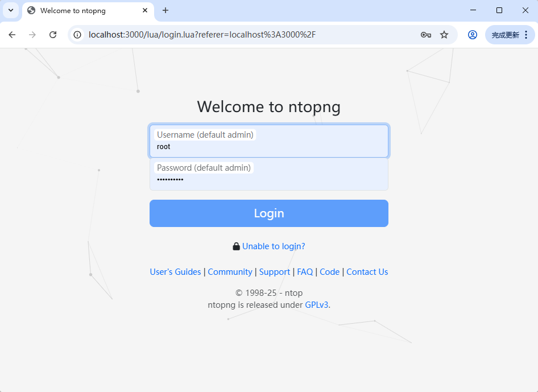This screenshot has height=392, width=538.
Task: Click the © 1998-25 - ntop text
Action: [x=269, y=293]
